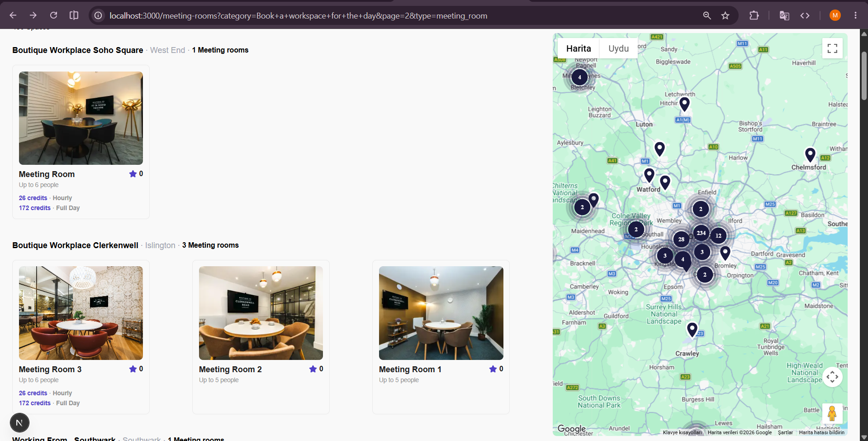The image size is (868, 441).
Task: Open the profile avatar M
Action: [835, 15]
